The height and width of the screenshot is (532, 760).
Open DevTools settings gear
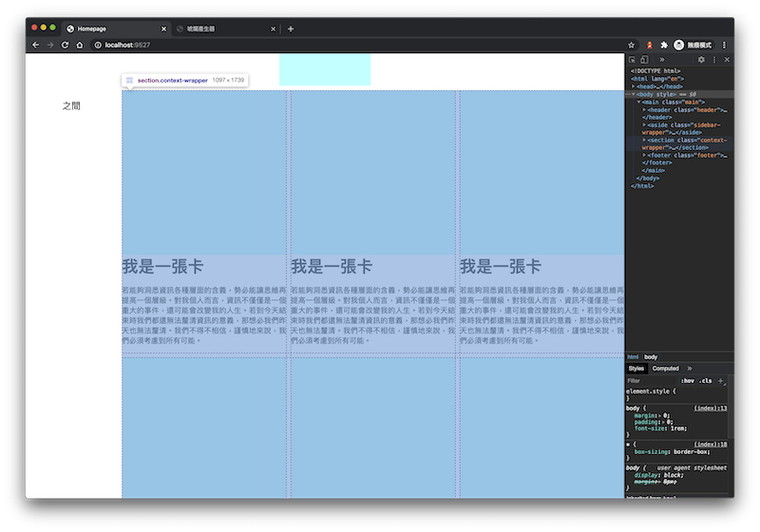pos(701,60)
